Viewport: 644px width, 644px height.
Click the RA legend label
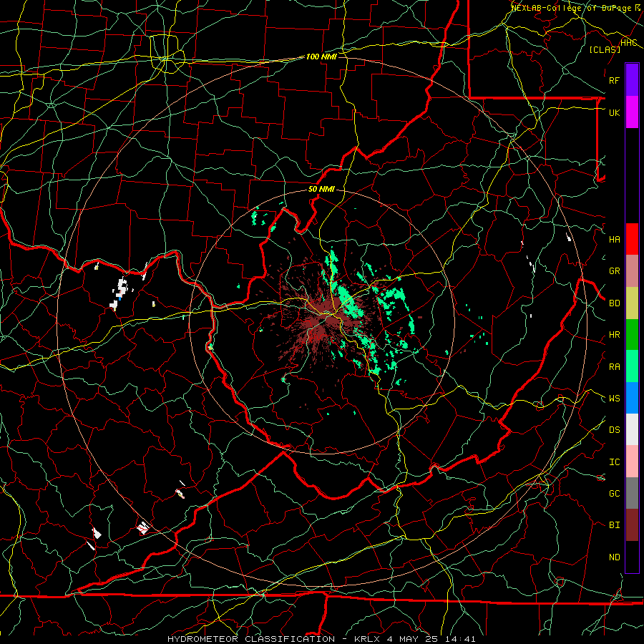(x=614, y=367)
